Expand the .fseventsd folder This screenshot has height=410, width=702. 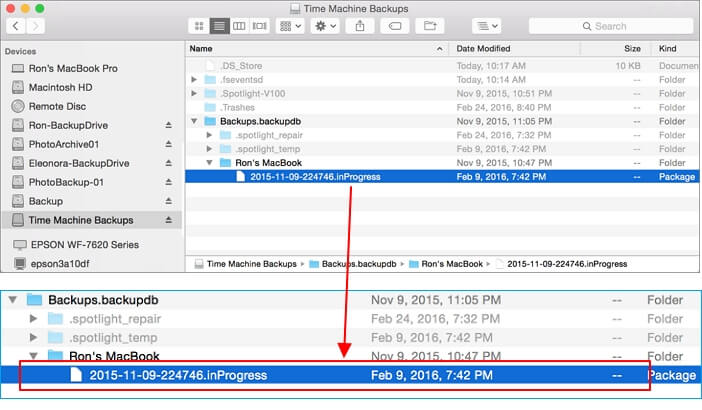coord(195,78)
